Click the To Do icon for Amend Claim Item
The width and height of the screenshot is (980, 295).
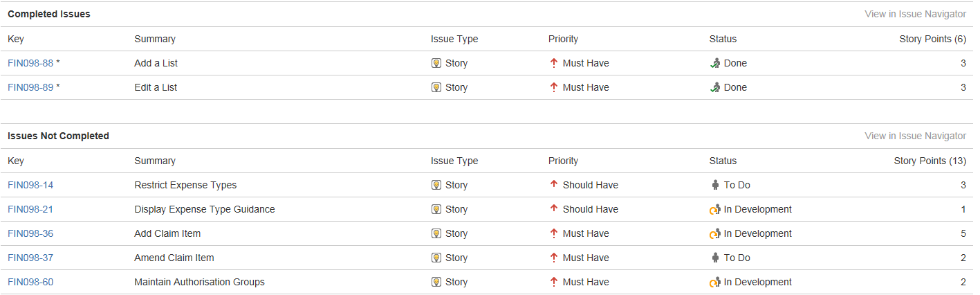click(715, 258)
